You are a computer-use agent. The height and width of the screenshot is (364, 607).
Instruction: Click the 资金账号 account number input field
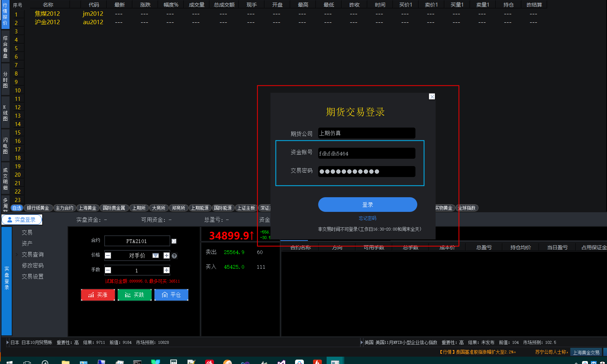tap(366, 153)
